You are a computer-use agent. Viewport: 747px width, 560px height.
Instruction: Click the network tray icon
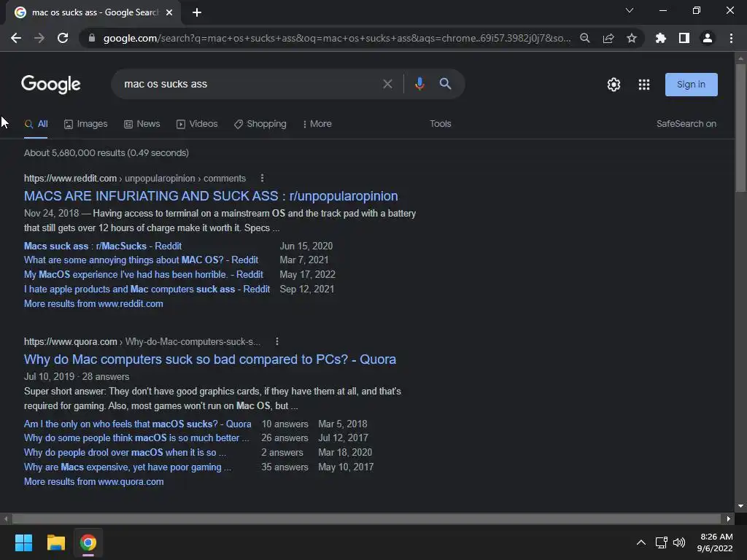(661, 542)
